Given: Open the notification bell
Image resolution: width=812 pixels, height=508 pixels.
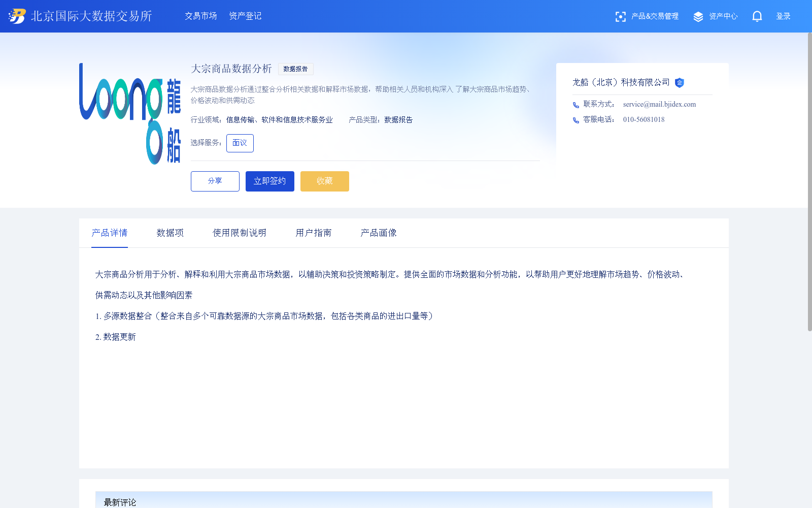Looking at the screenshot, I should click(x=757, y=17).
